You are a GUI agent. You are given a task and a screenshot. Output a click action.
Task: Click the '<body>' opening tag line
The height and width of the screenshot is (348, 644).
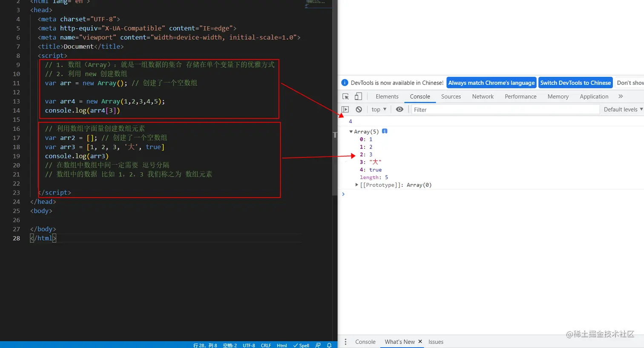click(x=41, y=211)
